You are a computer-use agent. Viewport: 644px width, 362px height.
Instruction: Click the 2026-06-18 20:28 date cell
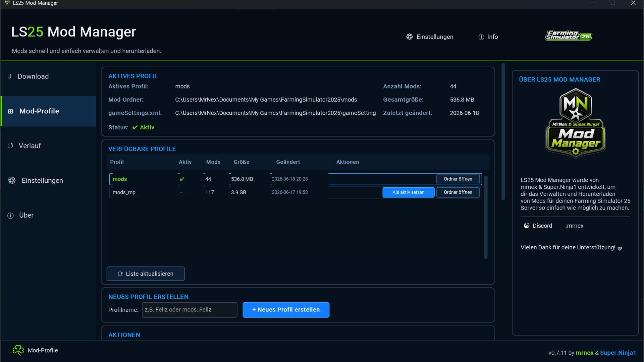coord(290,179)
